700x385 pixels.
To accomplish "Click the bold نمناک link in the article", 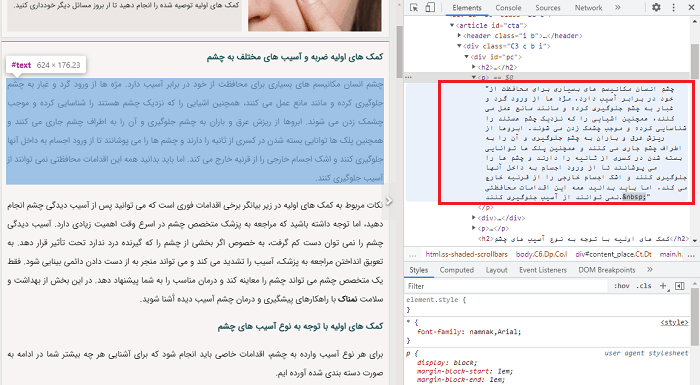I will coord(347,299).
